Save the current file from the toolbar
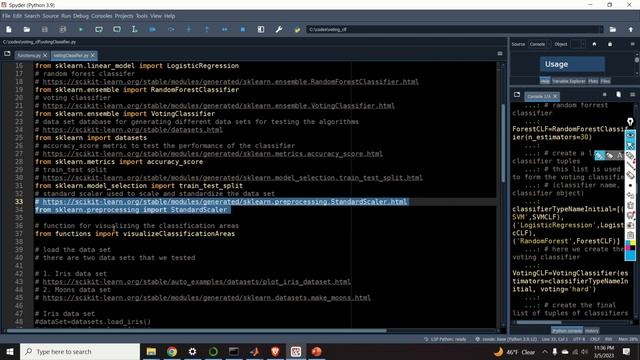Image resolution: width=640 pixels, height=360 pixels. coord(44,29)
